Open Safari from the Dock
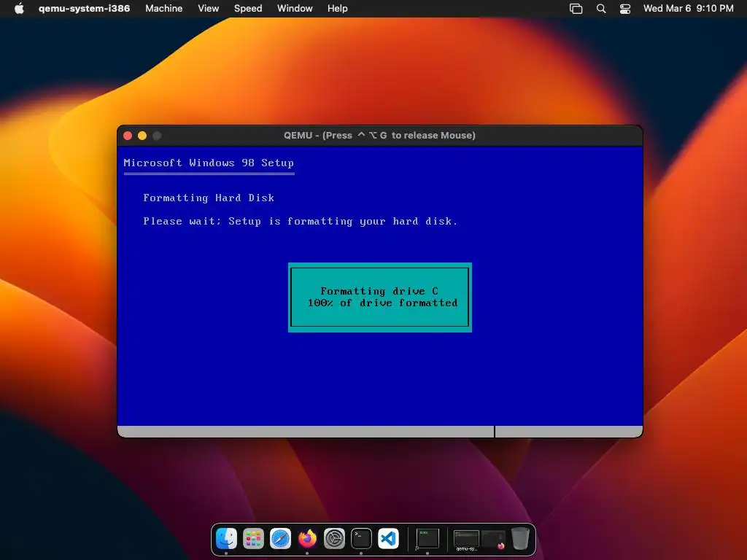This screenshot has width=747, height=560. coord(281,539)
